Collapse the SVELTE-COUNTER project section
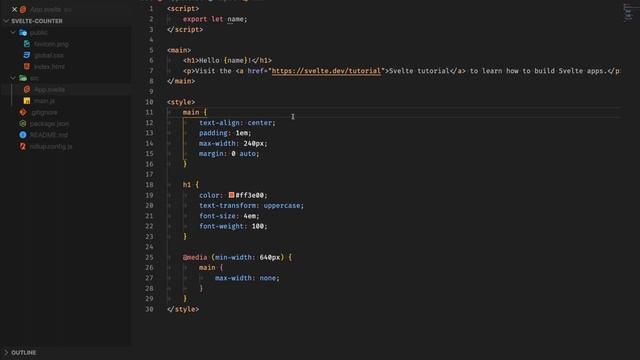The width and height of the screenshot is (640, 360). pos(6,21)
